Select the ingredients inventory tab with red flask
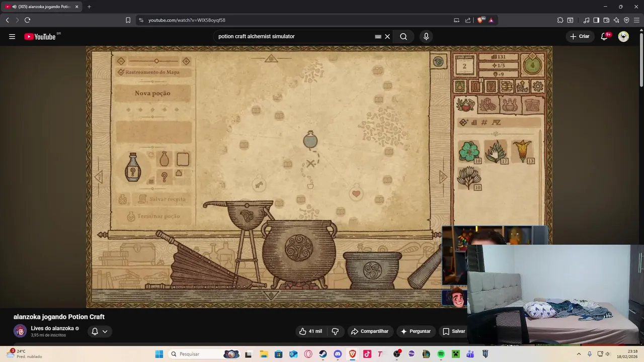644x362 pixels. click(465, 105)
